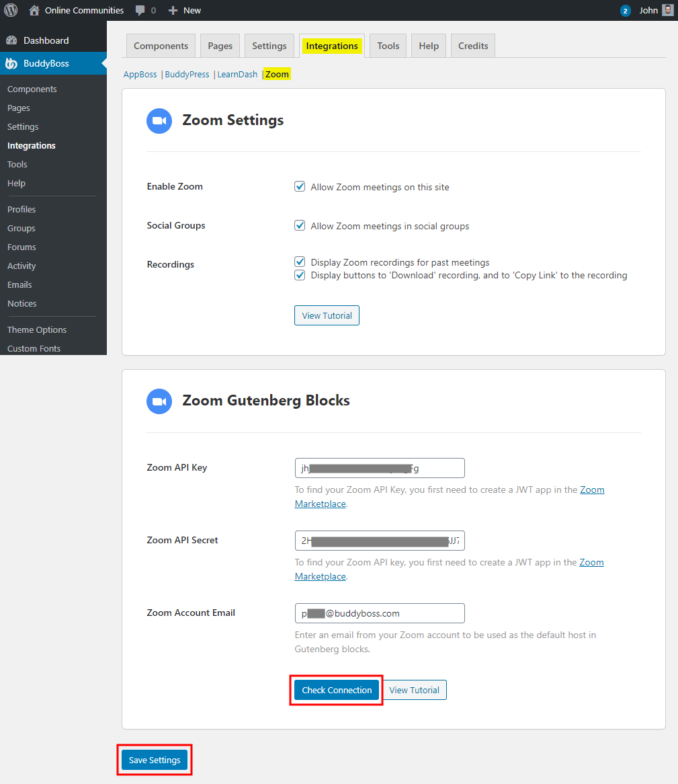
Task: Open Theme Options in the sidebar
Action: pos(37,329)
